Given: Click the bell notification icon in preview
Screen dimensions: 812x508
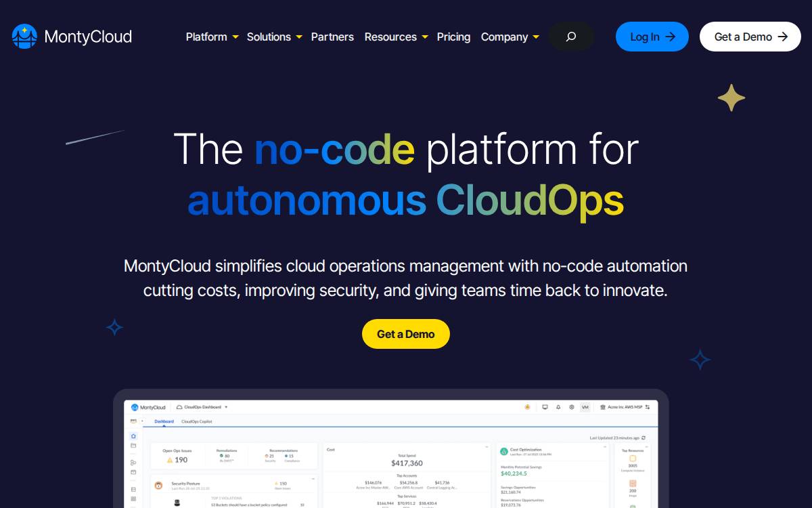Looking at the screenshot, I should [x=558, y=407].
